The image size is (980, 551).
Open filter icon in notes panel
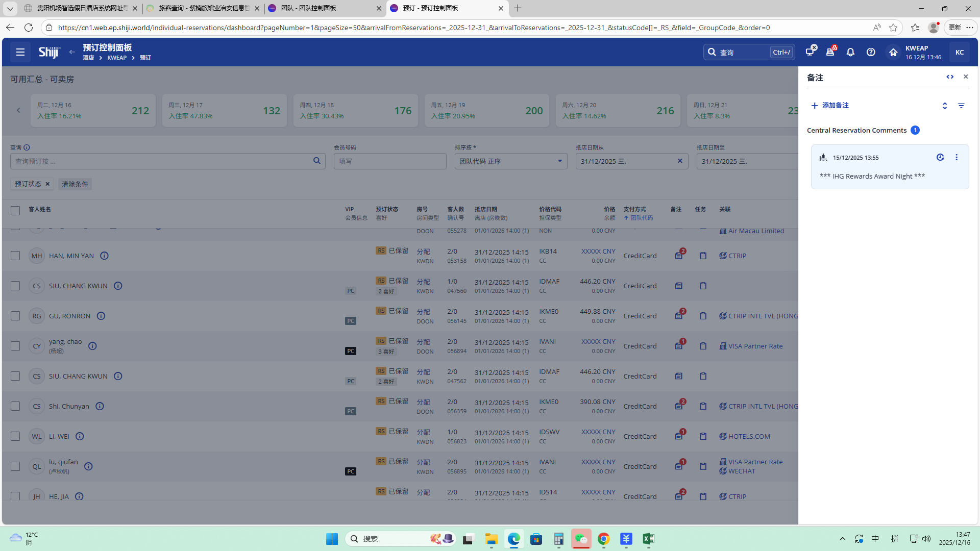(x=961, y=106)
